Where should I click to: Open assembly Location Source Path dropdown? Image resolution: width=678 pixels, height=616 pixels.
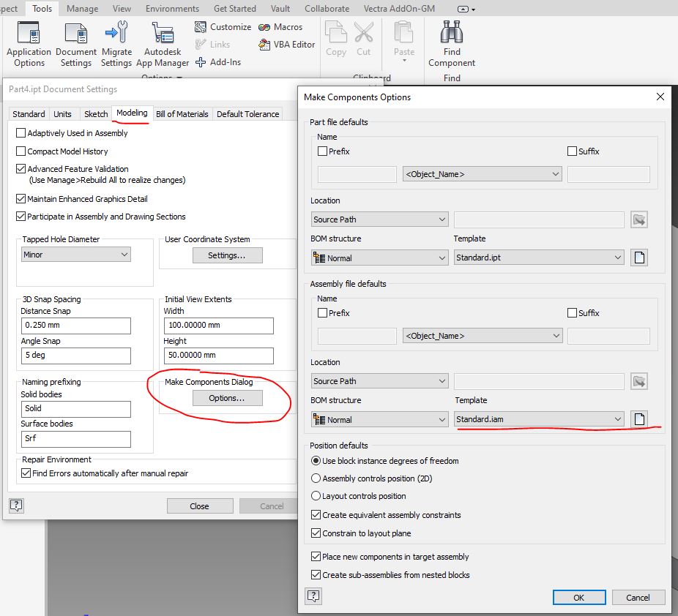[x=379, y=381]
